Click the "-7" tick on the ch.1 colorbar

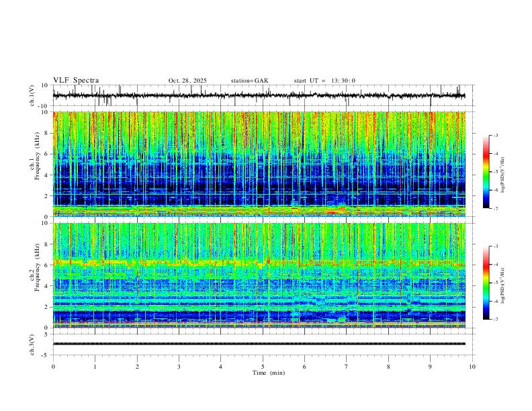495,208
